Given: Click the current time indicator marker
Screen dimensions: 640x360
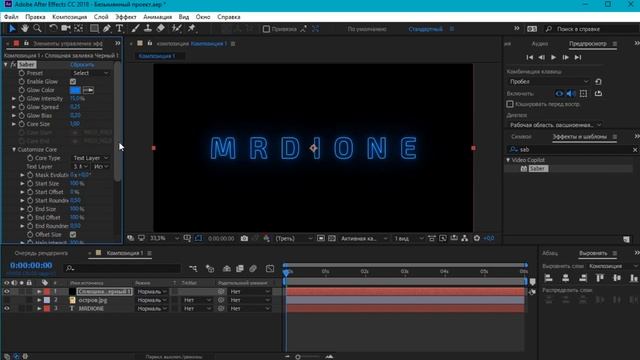Looking at the screenshot, I should (x=286, y=272).
